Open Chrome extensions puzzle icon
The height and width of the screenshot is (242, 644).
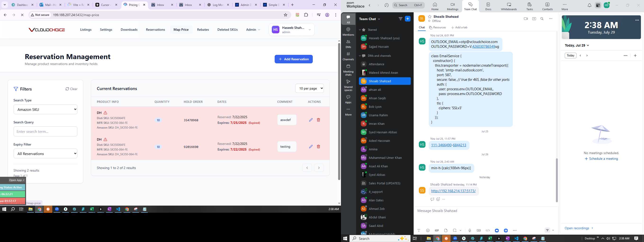click(306, 15)
